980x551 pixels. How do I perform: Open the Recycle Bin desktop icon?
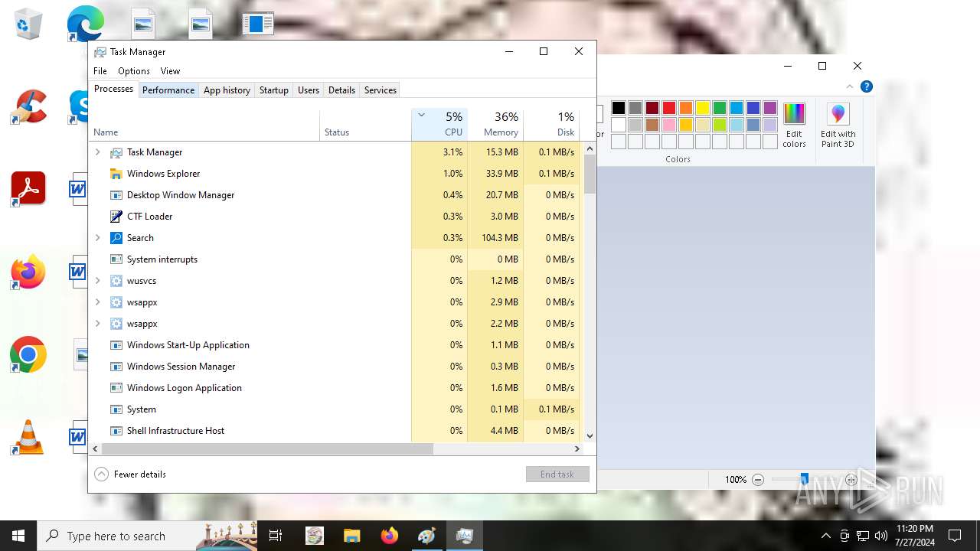[x=28, y=24]
